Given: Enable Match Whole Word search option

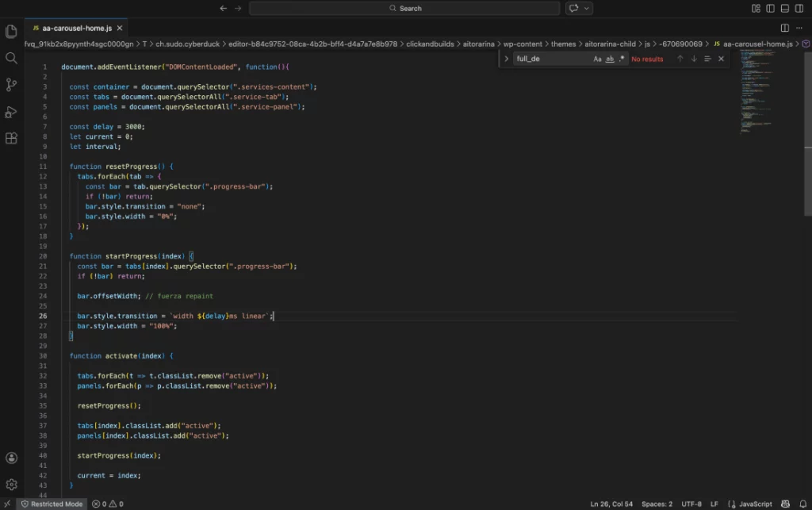Looking at the screenshot, I should (611, 58).
